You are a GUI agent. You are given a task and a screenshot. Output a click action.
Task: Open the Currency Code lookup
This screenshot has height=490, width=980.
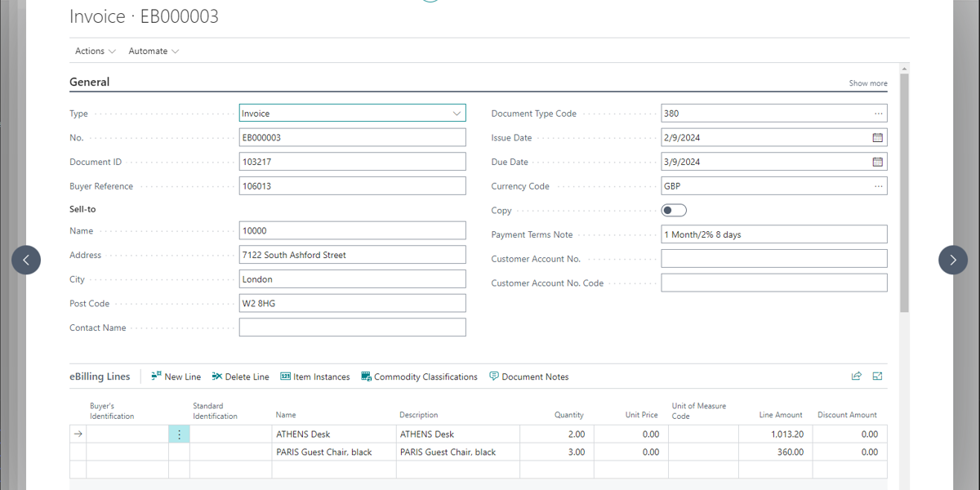click(878, 186)
